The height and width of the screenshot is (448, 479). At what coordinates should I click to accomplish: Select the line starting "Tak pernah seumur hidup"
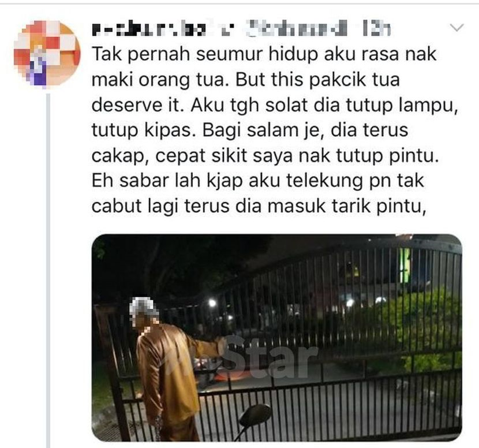[264, 54]
